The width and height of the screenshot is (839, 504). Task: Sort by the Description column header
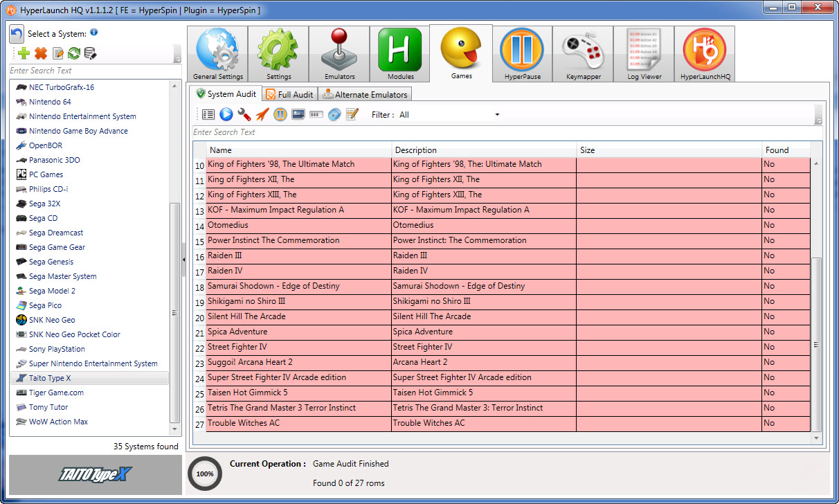[484, 150]
